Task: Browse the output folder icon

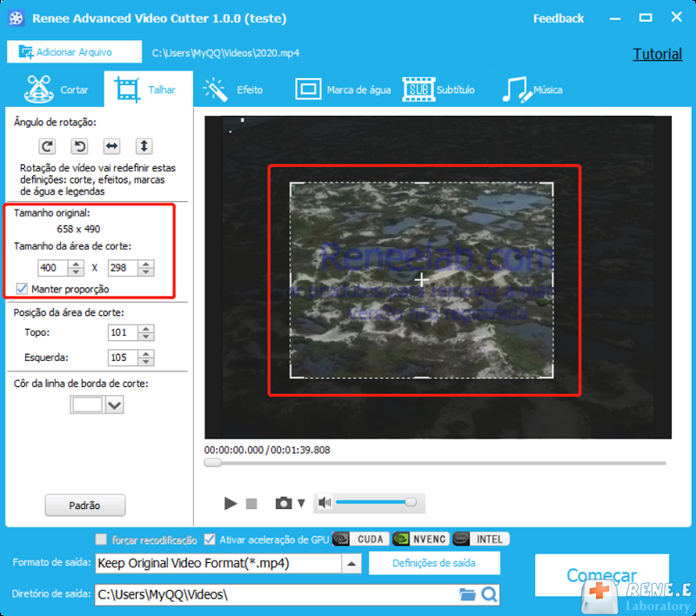Action: pos(467,594)
